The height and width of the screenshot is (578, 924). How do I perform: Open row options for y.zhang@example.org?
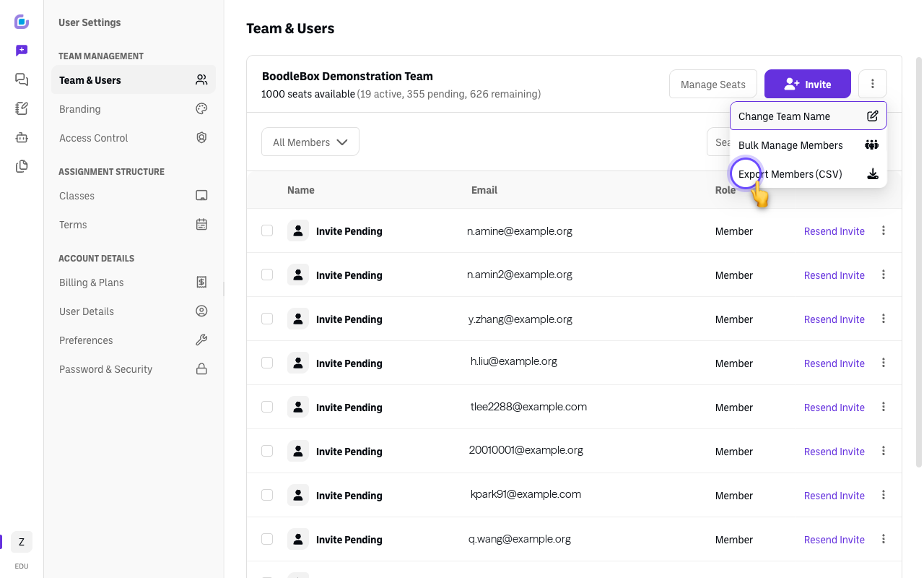tap(884, 319)
